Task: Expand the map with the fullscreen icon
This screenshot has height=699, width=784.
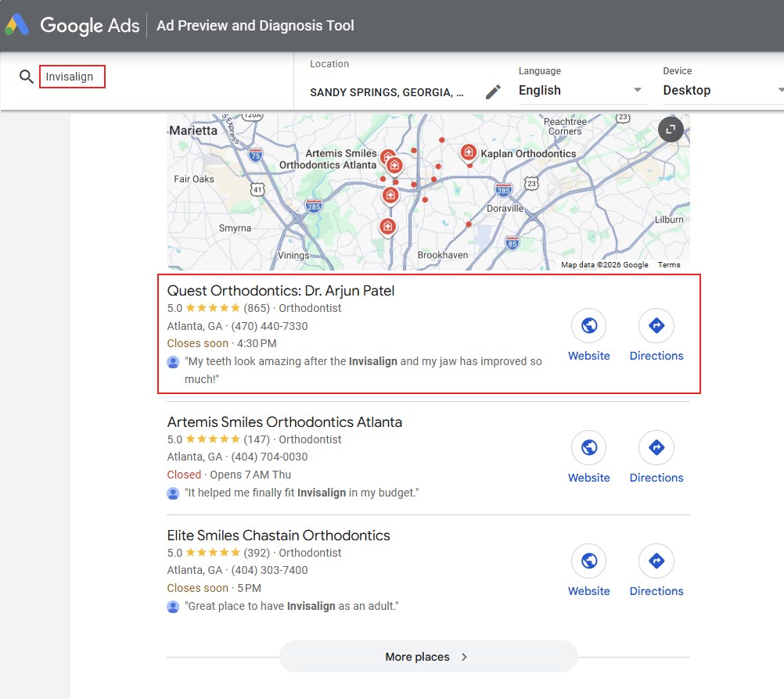Action: (671, 130)
